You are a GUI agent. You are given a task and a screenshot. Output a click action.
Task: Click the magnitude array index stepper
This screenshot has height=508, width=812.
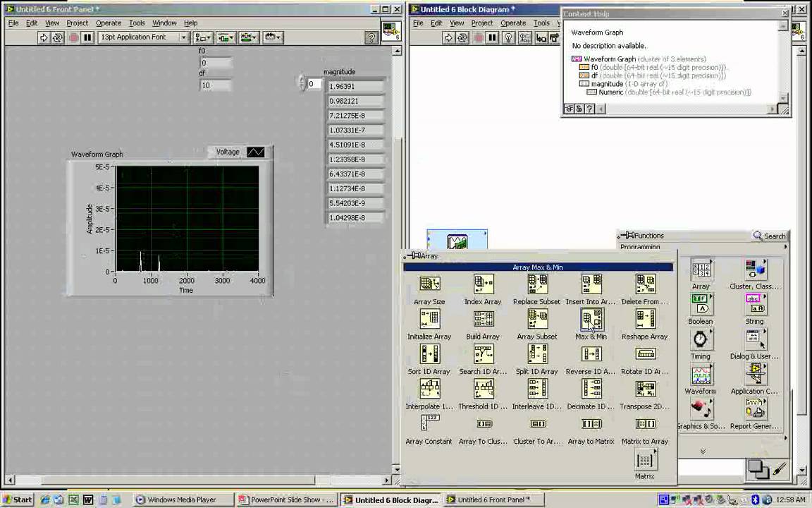point(302,83)
